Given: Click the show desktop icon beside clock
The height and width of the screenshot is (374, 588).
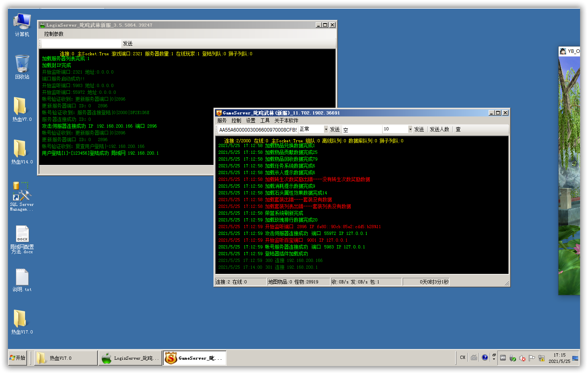Looking at the screenshot, I should [x=575, y=358].
